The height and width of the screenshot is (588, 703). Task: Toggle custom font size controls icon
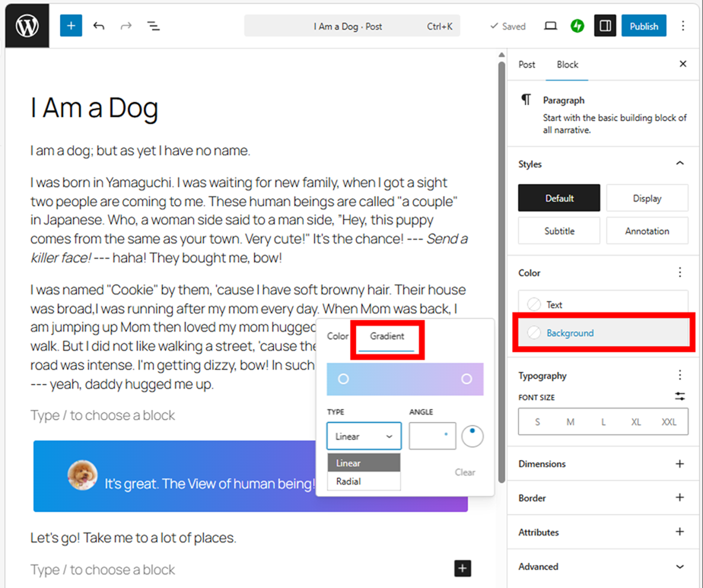(x=679, y=396)
